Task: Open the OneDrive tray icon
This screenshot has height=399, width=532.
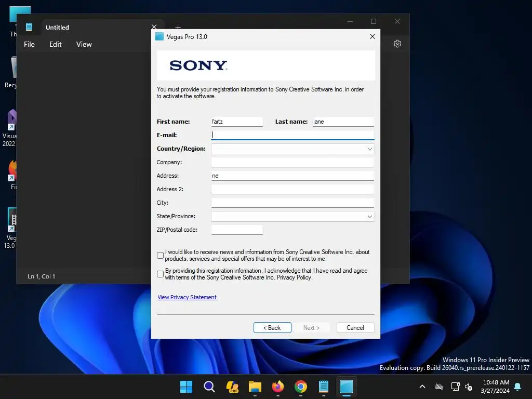Action: 439,387
